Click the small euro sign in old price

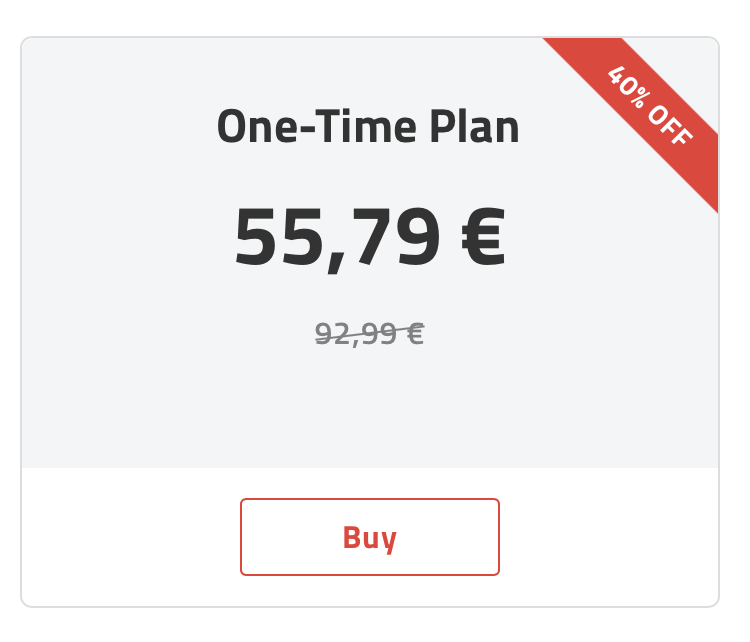[x=415, y=333]
